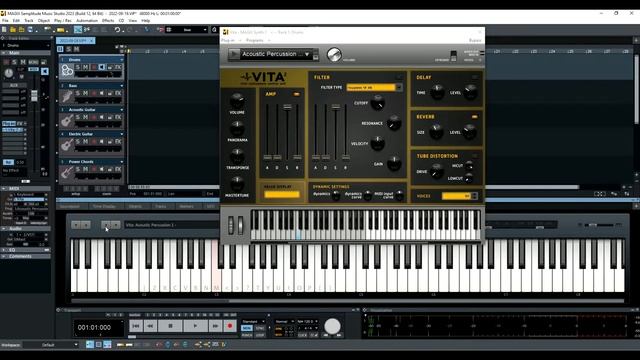Click Bypass in the Vita window
The height and width of the screenshot is (360, 640).
pyautogui.click(x=475, y=40)
